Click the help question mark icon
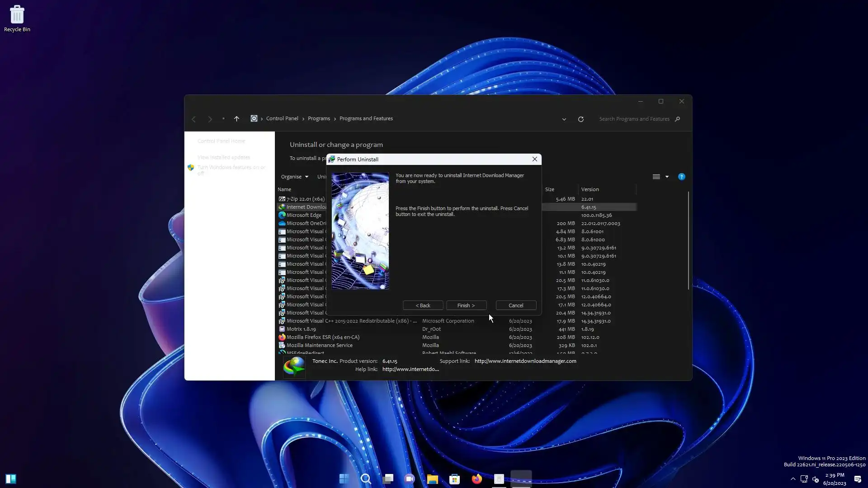Screen dimensions: 868x488 click(681, 177)
